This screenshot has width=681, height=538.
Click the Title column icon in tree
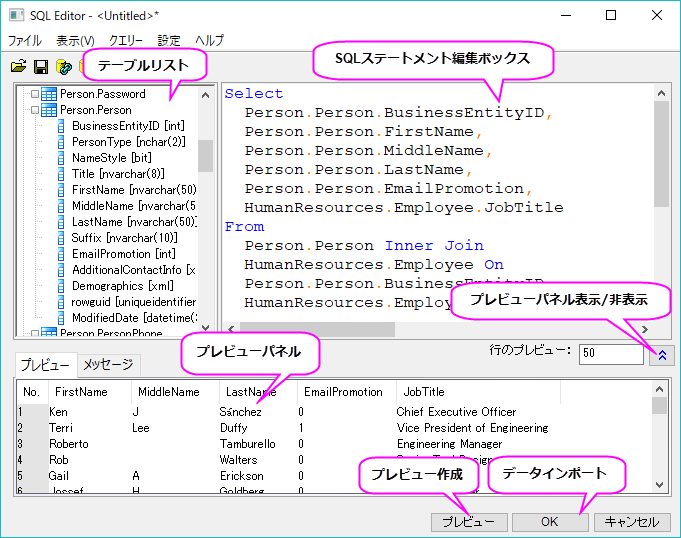tap(61, 174)
